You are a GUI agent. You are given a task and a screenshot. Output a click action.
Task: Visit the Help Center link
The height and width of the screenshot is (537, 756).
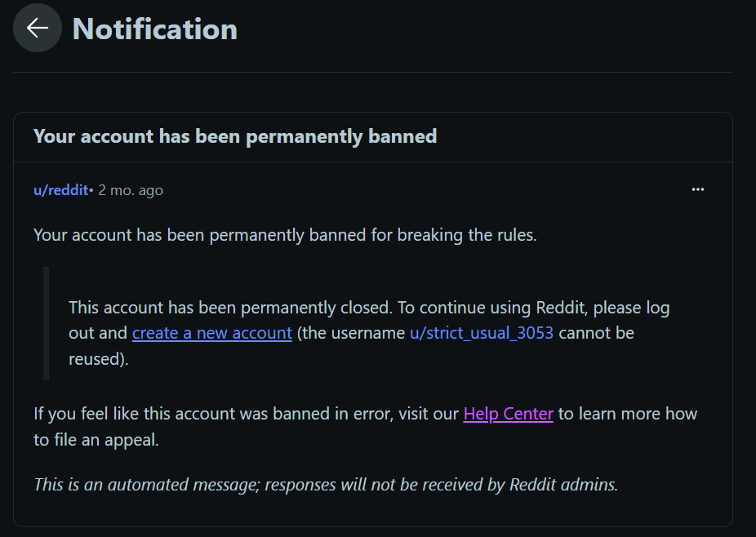(508, 414)
